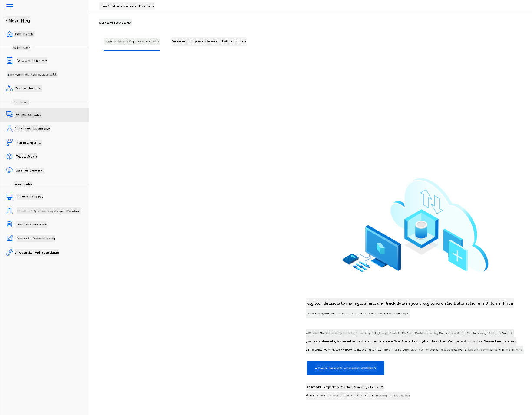Open the Explore GitHub repository link
This screenshot has width=532, height=415.
click(x=344, y=387)
